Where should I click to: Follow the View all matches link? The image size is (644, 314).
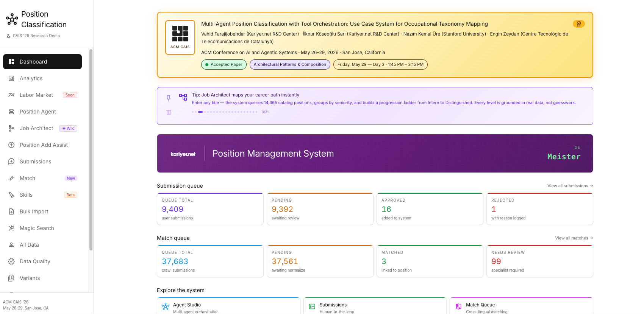574,238
